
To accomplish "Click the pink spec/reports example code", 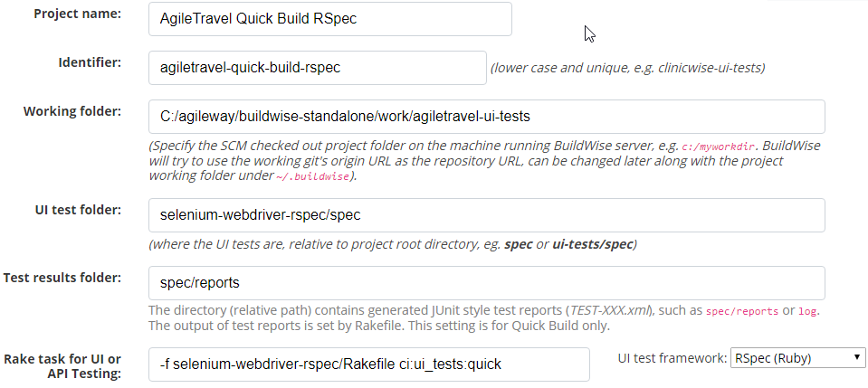I will click(742, 311).
